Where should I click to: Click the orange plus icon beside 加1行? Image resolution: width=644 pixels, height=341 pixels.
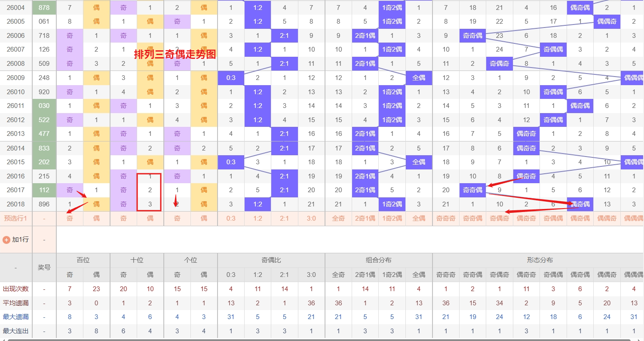6,240
